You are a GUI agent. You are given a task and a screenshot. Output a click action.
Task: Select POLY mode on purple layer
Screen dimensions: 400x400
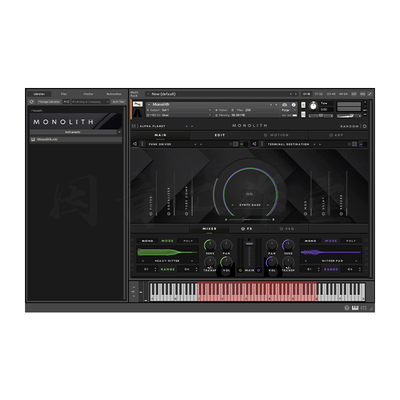[x=351, y=241]
